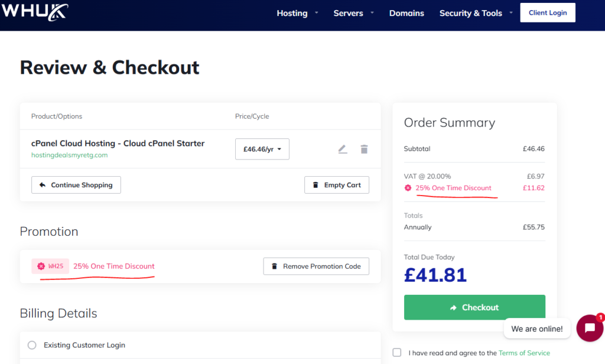Viewport: 605px width, 364px height.
Task: Click the hostingdealsmyretg.com domain link
Action: (x=70, y=155)
